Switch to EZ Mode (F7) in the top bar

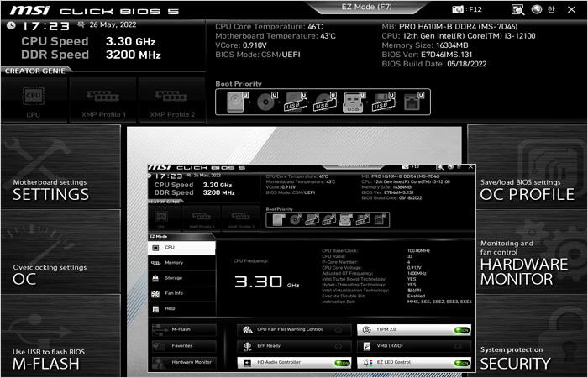366,7
